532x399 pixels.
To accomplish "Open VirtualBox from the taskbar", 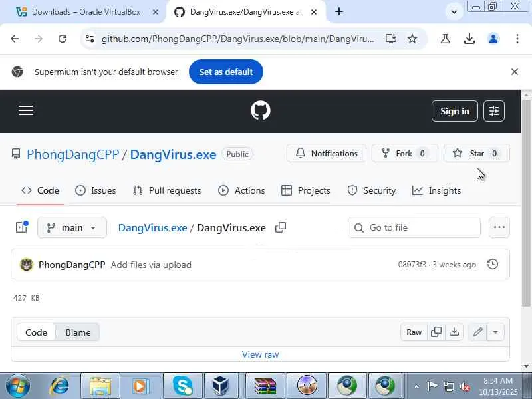I will tap(221, 386).
